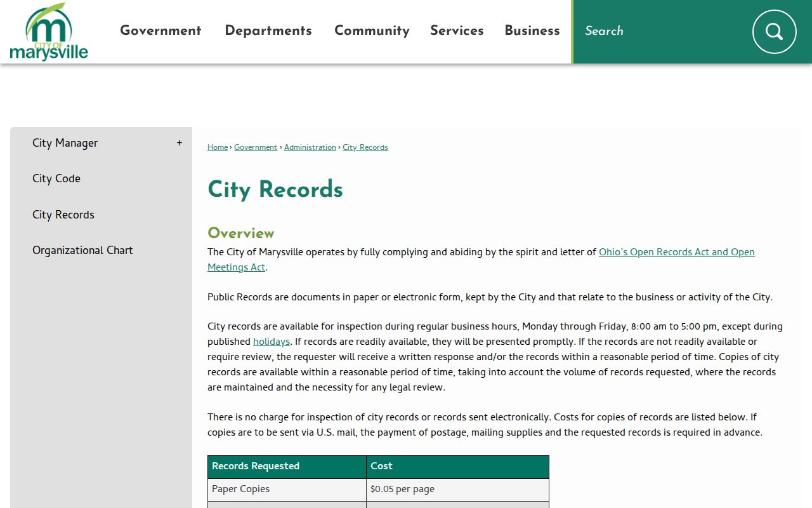Open the Services menu
This screenshot has width=812, height=508.
[x=457, y=30]
